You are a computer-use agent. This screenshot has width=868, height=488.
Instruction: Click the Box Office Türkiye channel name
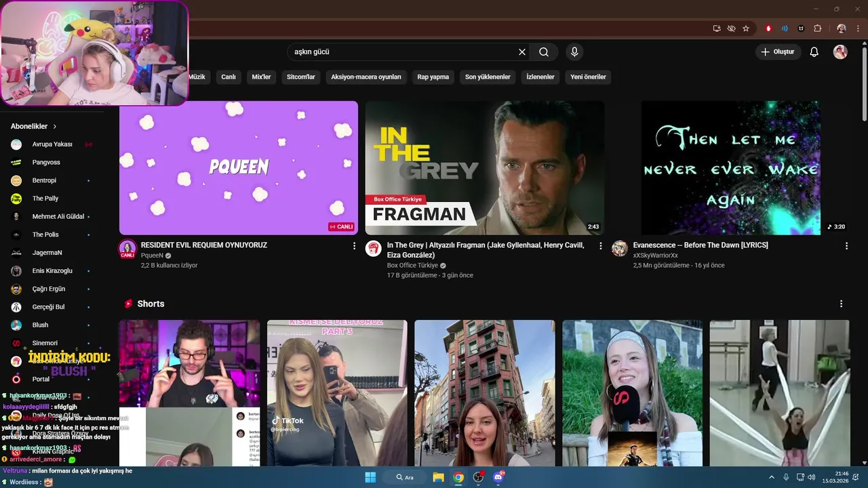[412, 266]
